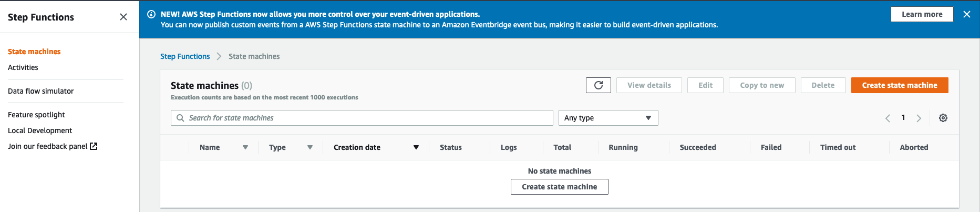Open table preferences gear icon
This screenshot has height=212, width=980.
943,118
